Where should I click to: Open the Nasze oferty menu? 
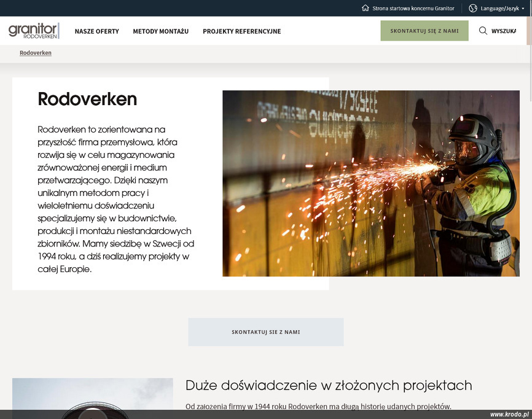96,31
